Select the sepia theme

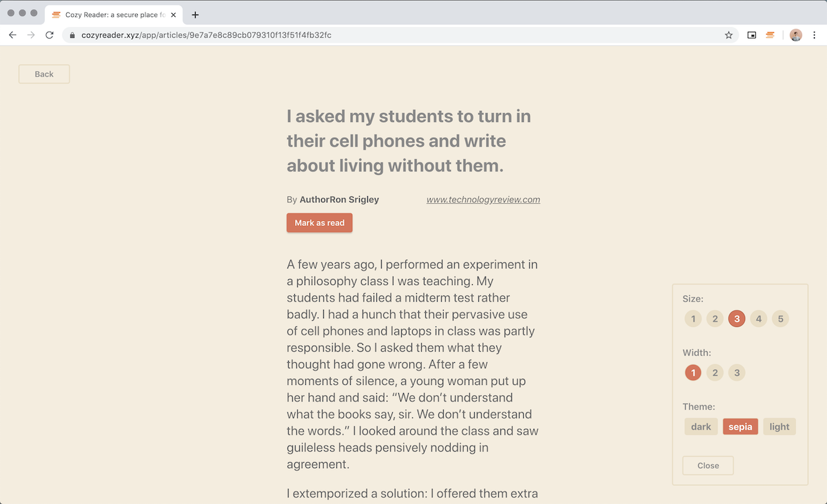[740, 427]
